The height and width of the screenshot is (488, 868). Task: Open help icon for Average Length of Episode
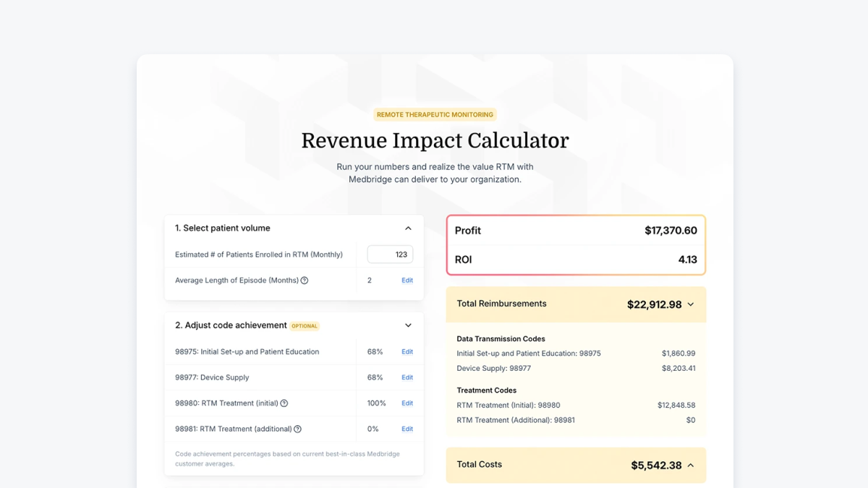coord(305,281)
